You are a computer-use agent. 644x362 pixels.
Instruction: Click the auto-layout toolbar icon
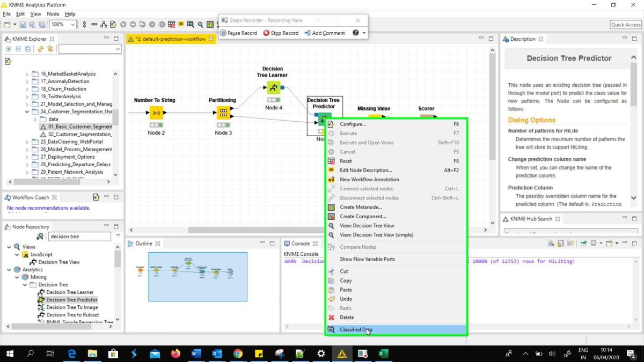click(x=104, y=25)
